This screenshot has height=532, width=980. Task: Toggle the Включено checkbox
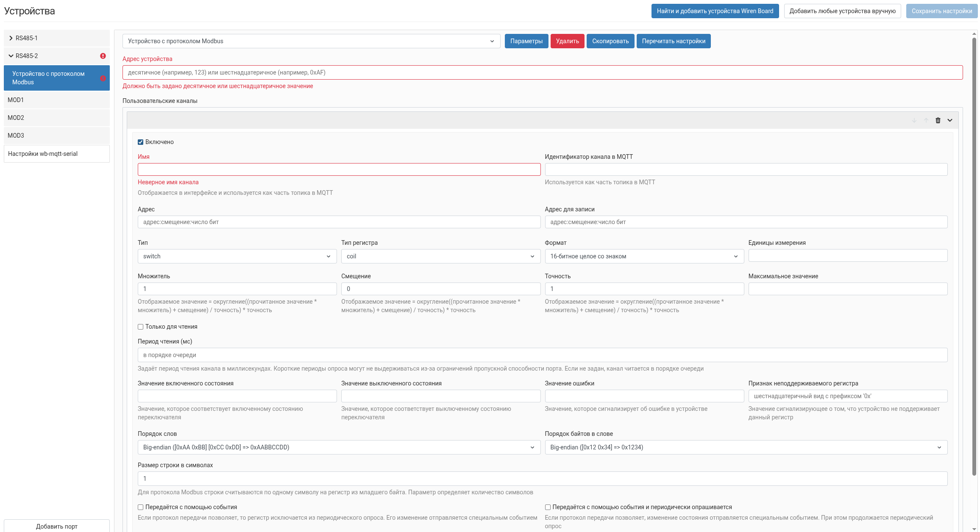(141, 142)
